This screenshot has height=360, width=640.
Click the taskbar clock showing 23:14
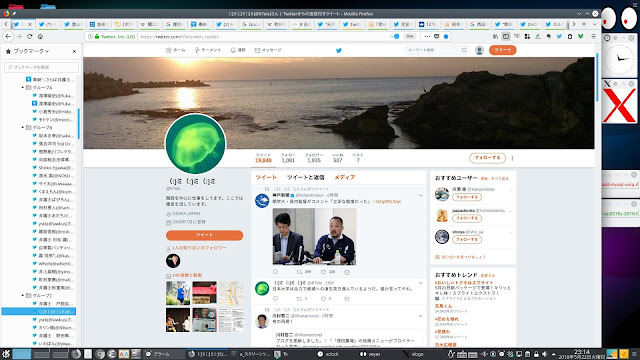582,354
